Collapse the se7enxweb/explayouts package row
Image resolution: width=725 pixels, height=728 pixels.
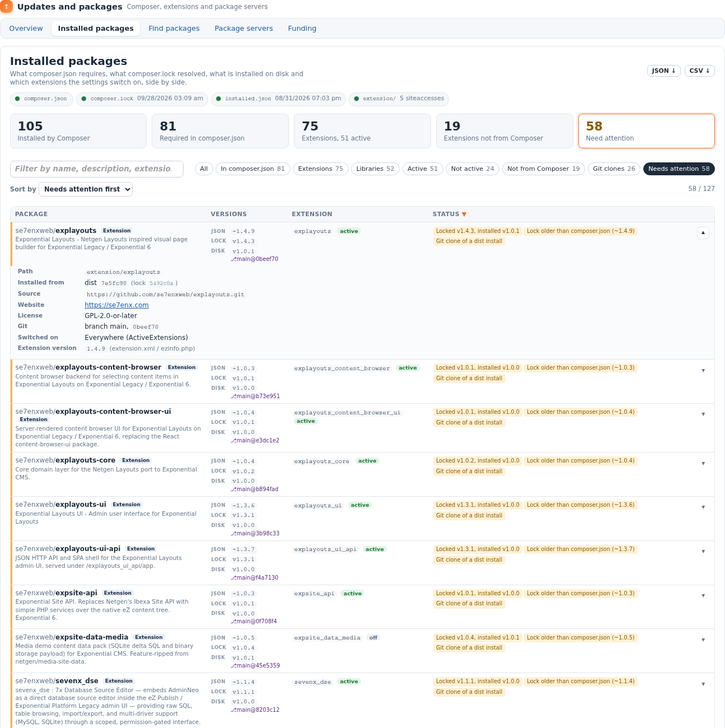click(x=703, y=233)
